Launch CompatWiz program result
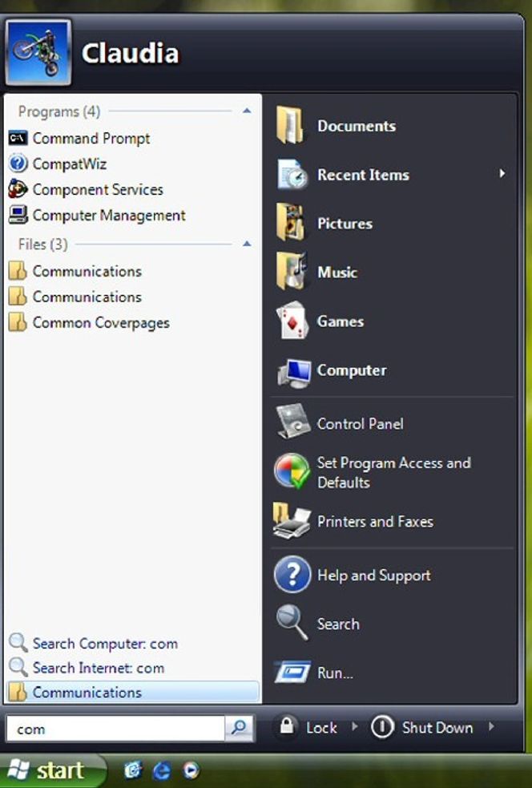 58,164
